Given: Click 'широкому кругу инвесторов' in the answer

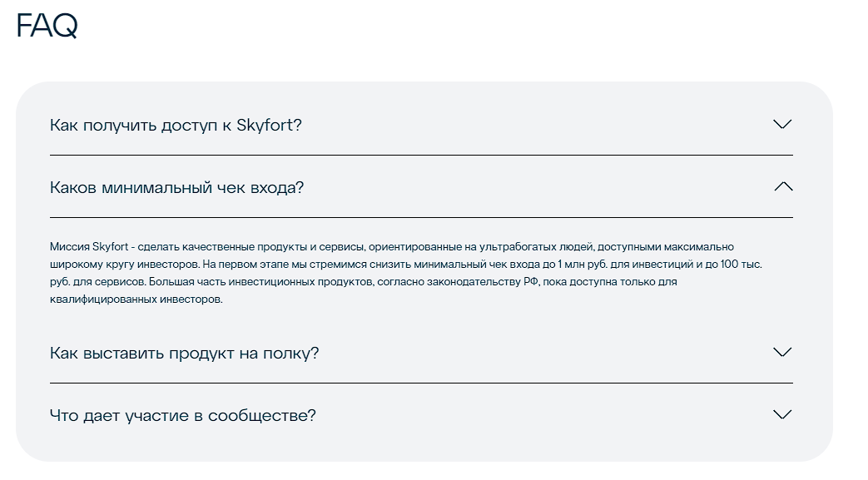Looking at the screenshot, I should click(122, 265).
